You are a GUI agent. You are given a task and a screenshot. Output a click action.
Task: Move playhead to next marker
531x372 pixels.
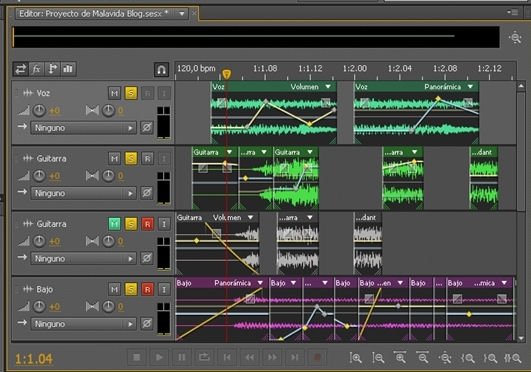click(x=295, y=357)
